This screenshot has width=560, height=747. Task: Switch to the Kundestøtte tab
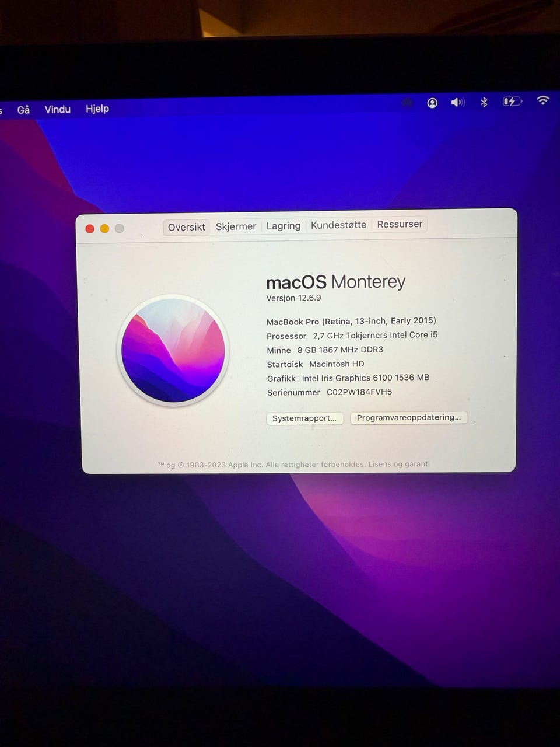coord(338,225)
